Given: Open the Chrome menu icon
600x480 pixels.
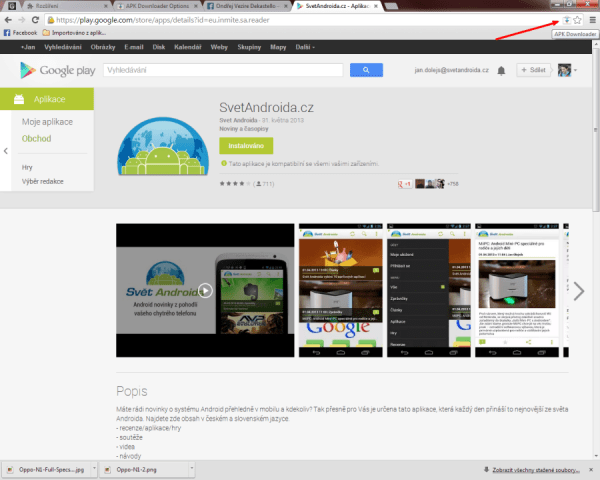Looking at the screenshot, I should [x=592, y=20].
